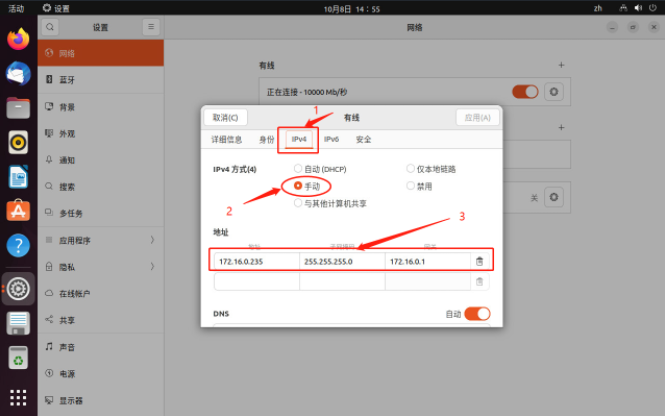Open the network status icon in top bar
This screenshot has width=665, height=416.
click(623, 8)
